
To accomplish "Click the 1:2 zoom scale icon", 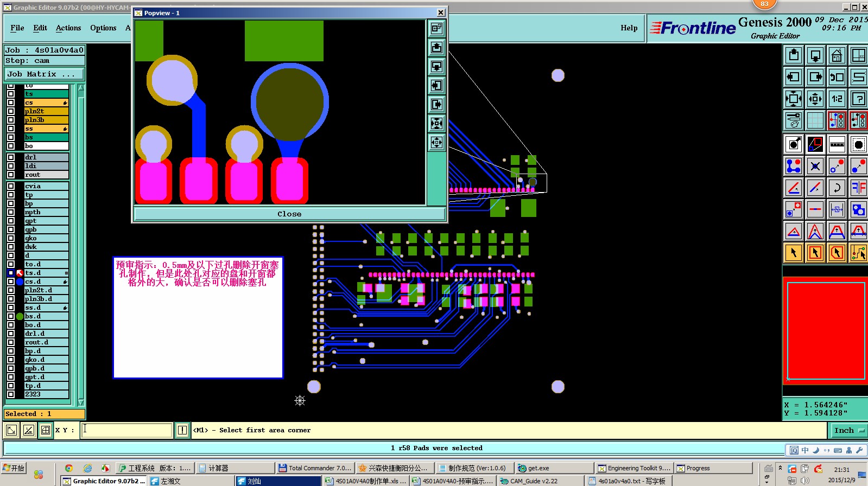I will coord(837,99).
